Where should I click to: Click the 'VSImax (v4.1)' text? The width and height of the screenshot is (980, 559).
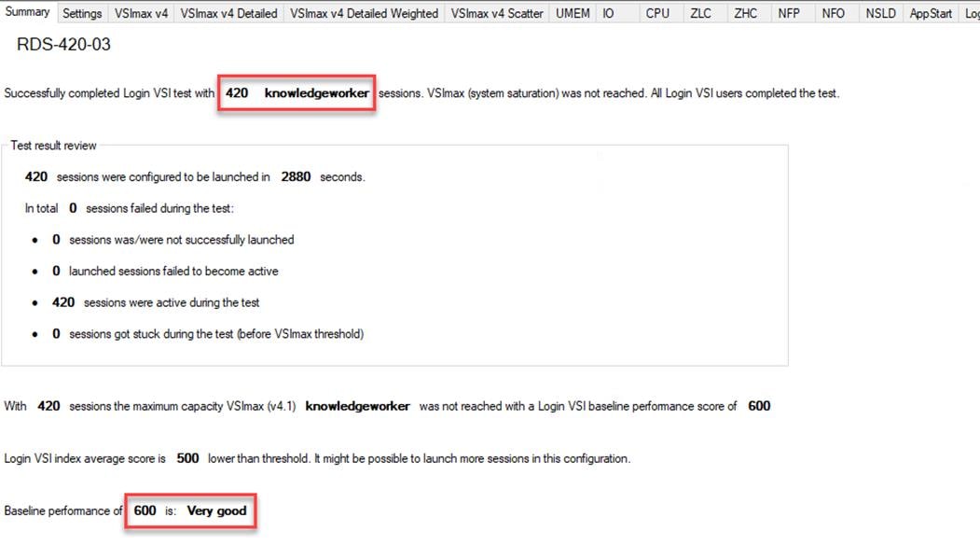[261, 407]
